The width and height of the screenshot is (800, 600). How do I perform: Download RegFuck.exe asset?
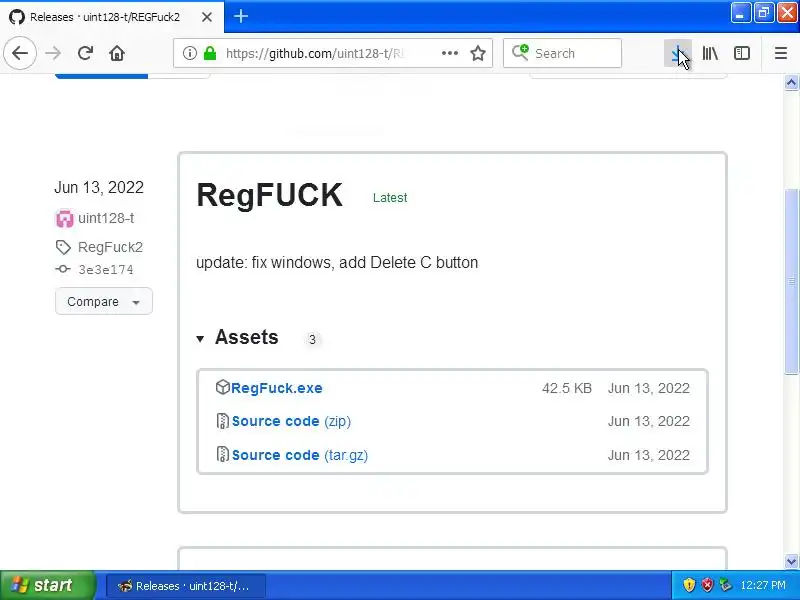click(x=277, y=388)
